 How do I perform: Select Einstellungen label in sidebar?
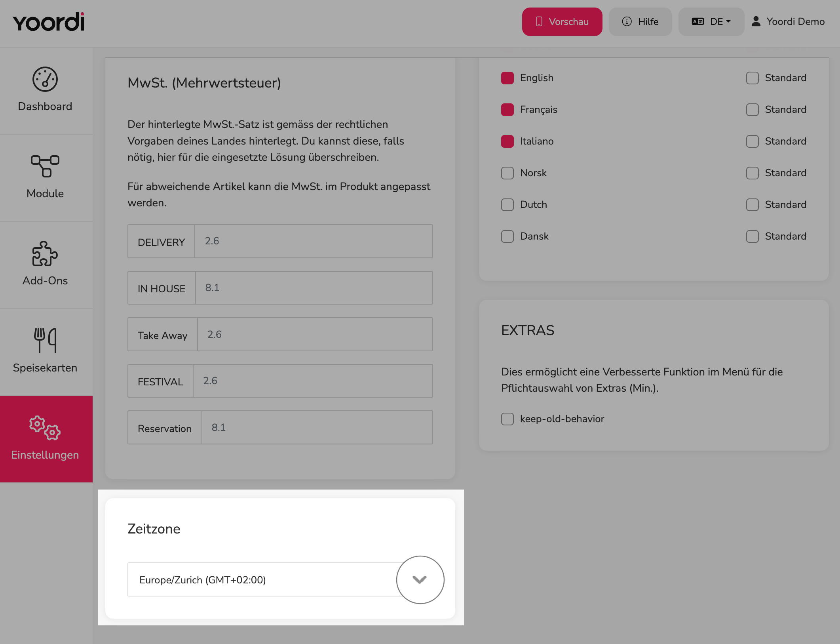(x=45, y=455)
